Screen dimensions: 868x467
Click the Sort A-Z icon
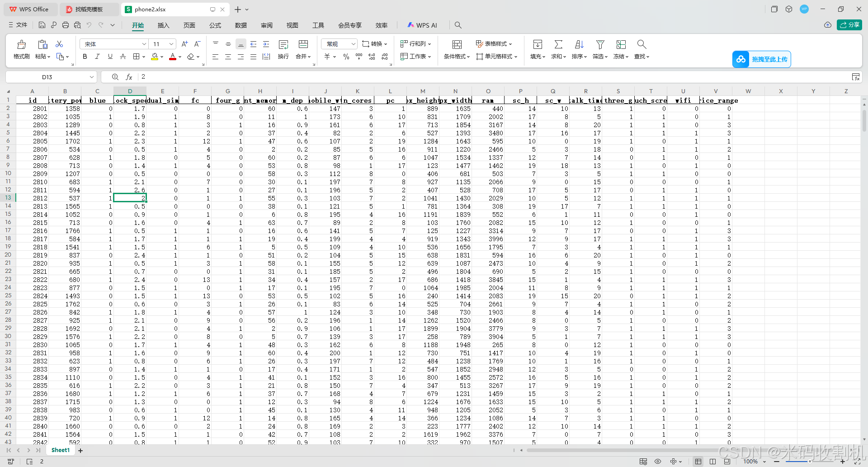coord(579,44)
